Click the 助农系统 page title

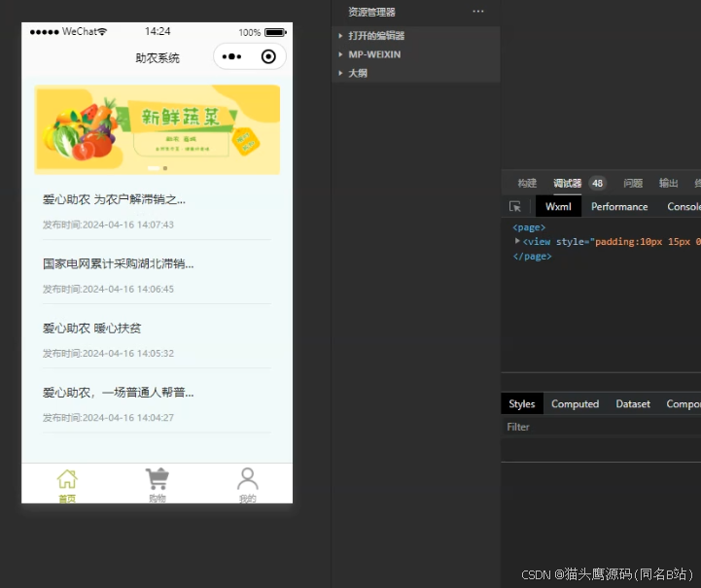click(158, 58)
